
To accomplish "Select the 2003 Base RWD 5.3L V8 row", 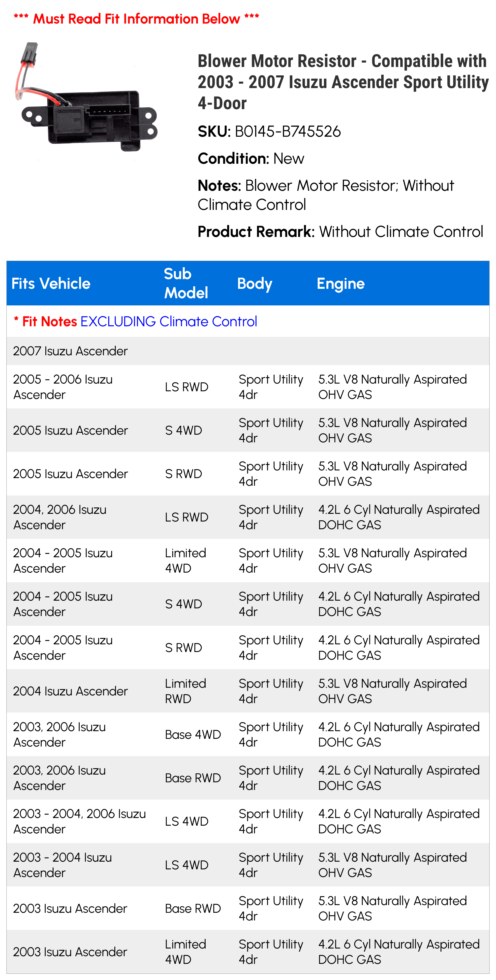I will (x=248, y=908).
